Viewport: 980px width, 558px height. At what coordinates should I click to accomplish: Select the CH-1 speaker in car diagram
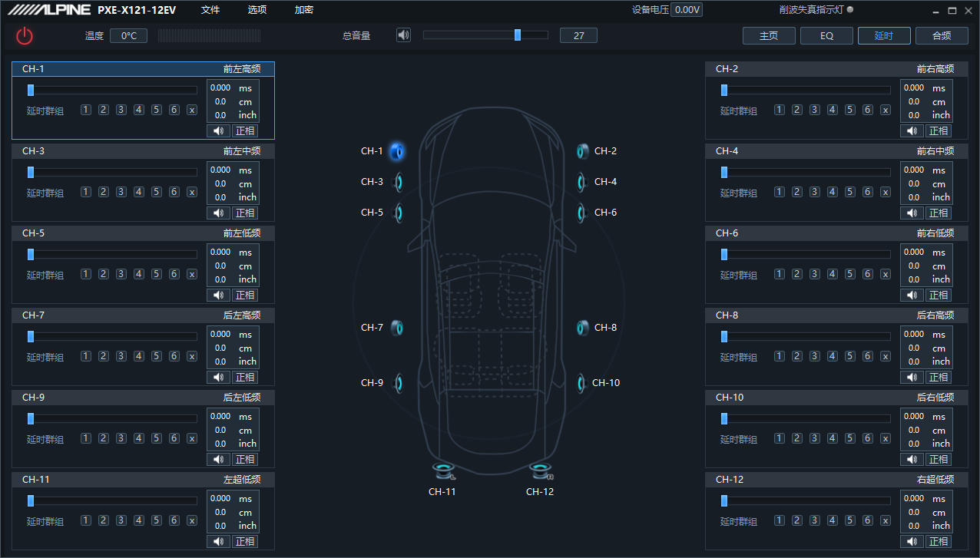(396, 151)
